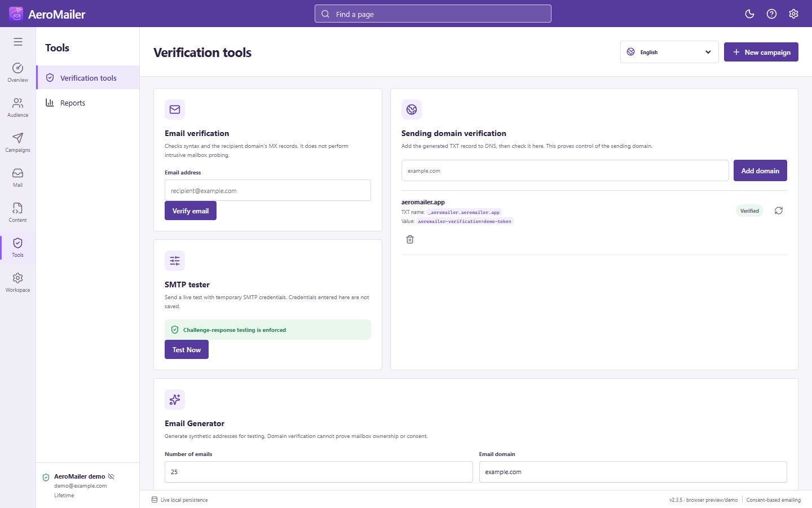Click Live local persistence status
The width and height of the screenshot is (812, 508).
pyautogui.click(x=180, y=500)
